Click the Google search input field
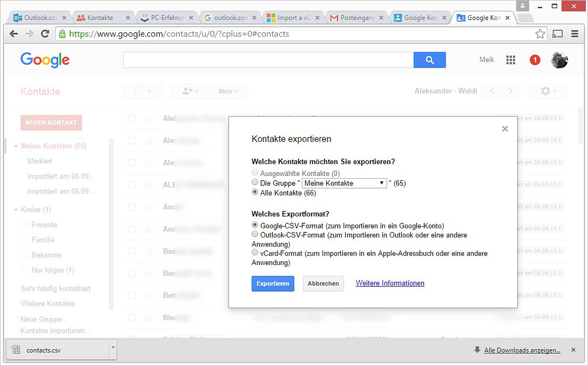This screenshot has height=366, width=588. tap(268, 60)
